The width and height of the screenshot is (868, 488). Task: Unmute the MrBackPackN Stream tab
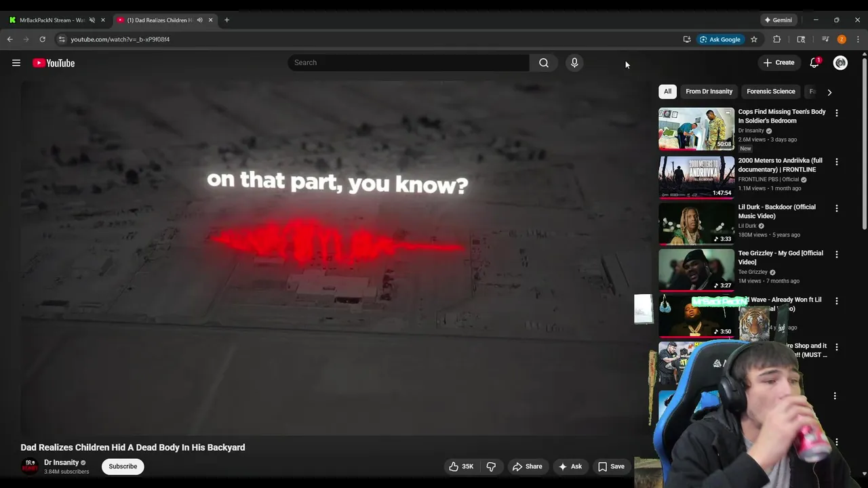92,20
